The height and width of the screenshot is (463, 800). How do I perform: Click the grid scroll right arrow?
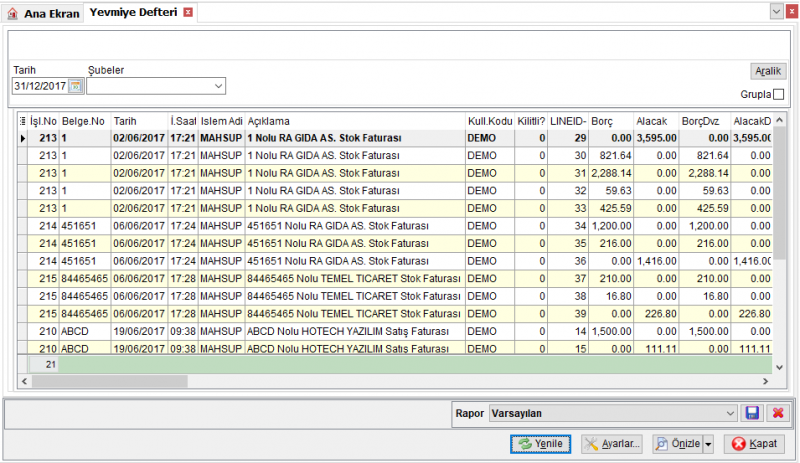click(x=765, y=381)
